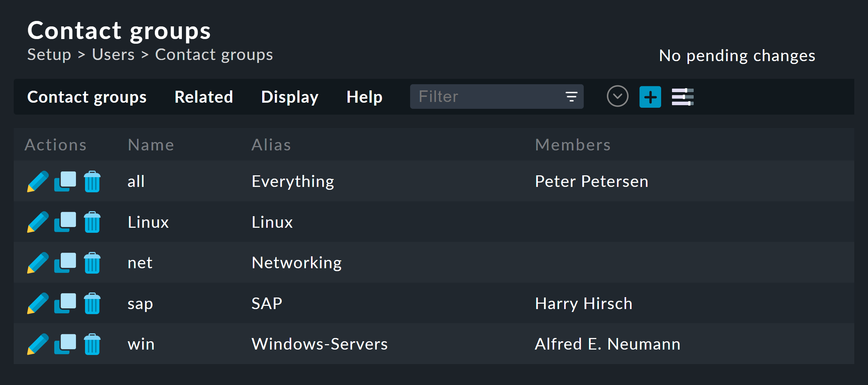Edit the Linux contact group
The width and height of the screenshot is (868, 385).
click(x=38, y=222)
